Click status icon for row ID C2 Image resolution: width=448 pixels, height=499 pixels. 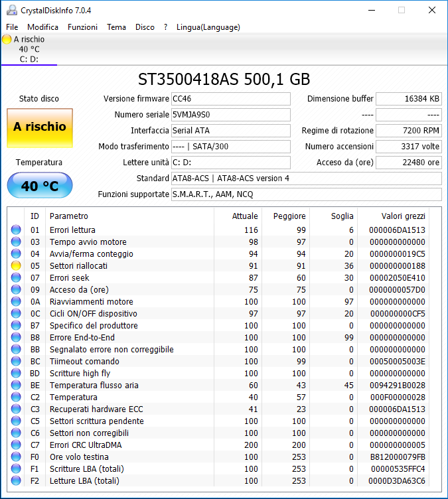coord(16,397)
